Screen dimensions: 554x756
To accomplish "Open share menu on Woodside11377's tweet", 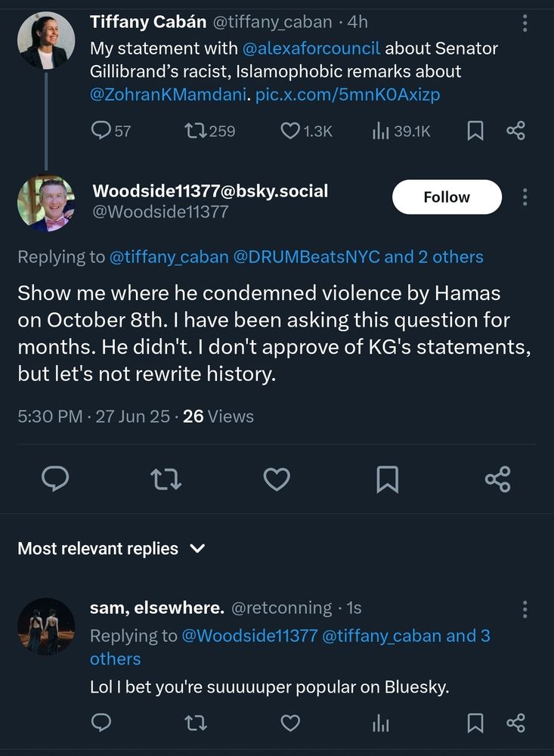I will point(498,479).
